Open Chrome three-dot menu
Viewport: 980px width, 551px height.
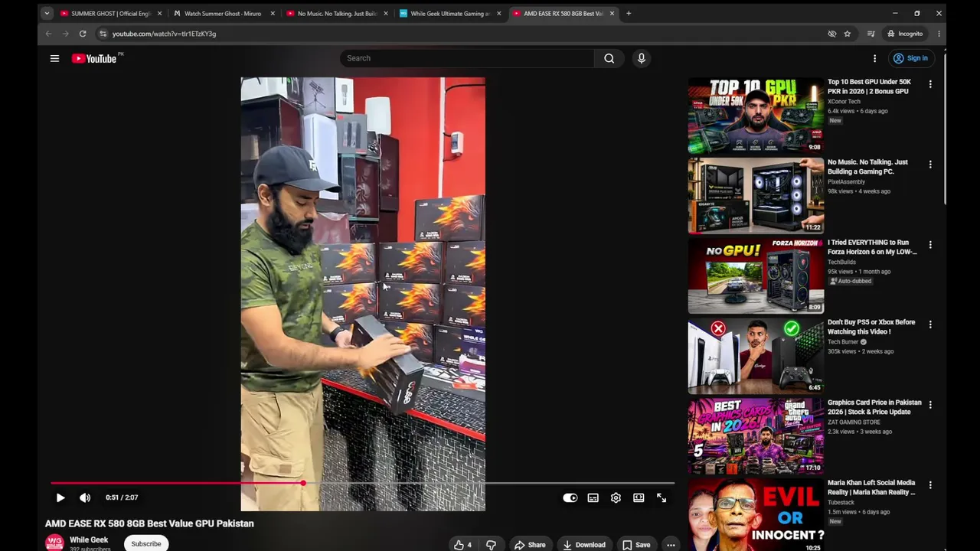click(x=939, y=34)
